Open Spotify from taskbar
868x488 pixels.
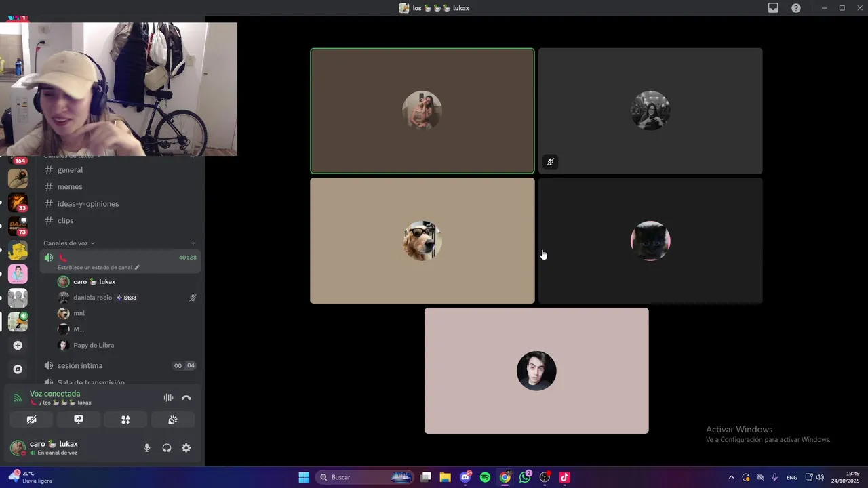tap(485, 477)
